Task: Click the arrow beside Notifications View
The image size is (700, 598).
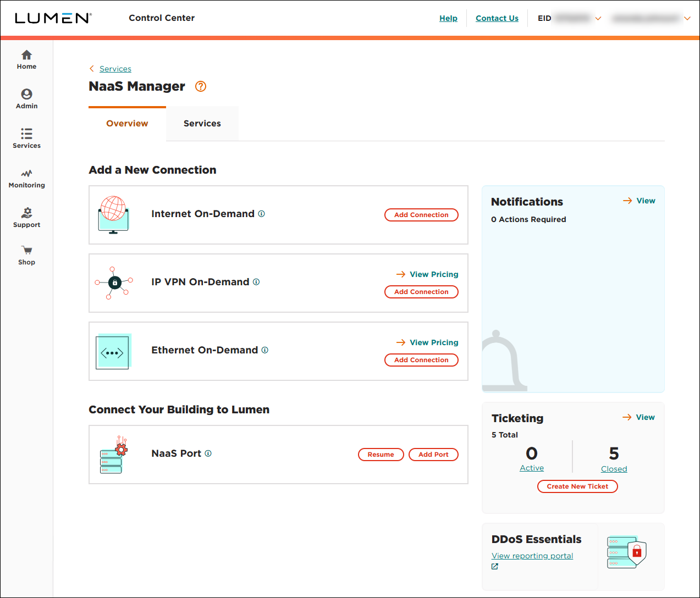Action: pyautogui.click(x=627, y=201)
